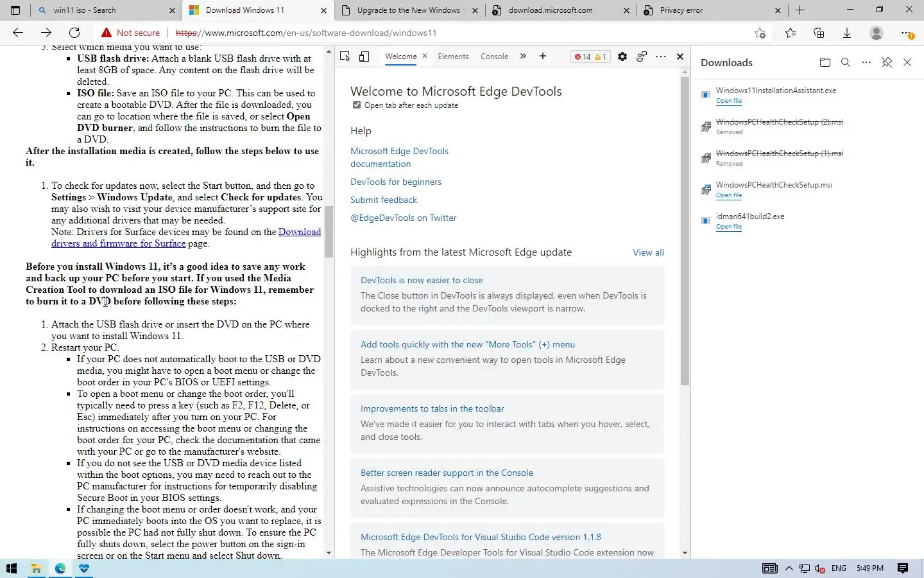
Task: Click Microsoft Edge taskbar icon
Action: 60,568
